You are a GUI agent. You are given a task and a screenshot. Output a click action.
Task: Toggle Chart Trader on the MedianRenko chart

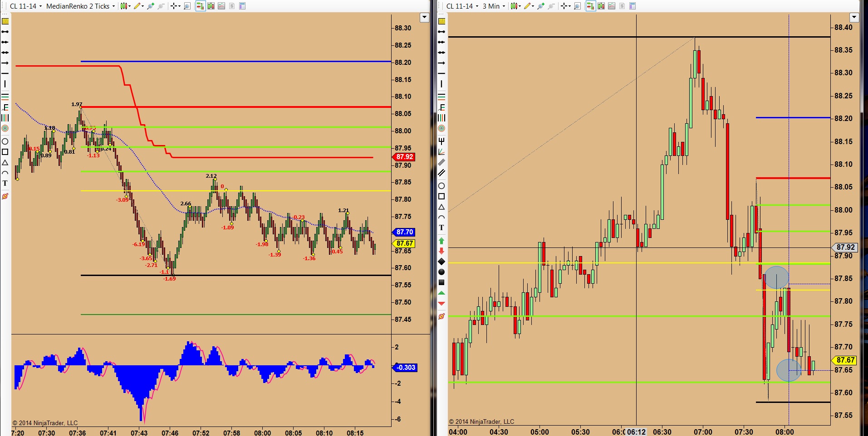coord(200,6)
